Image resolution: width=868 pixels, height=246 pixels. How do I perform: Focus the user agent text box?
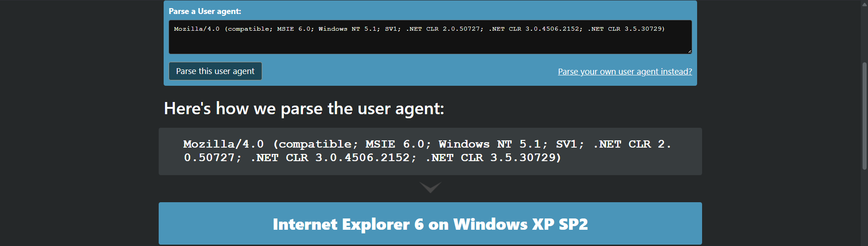point(430,42)
